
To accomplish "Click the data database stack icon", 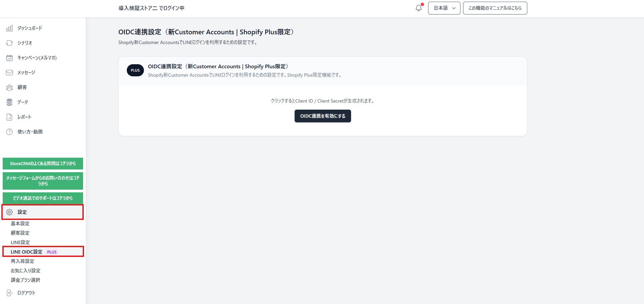I will (x=9, y=102).
